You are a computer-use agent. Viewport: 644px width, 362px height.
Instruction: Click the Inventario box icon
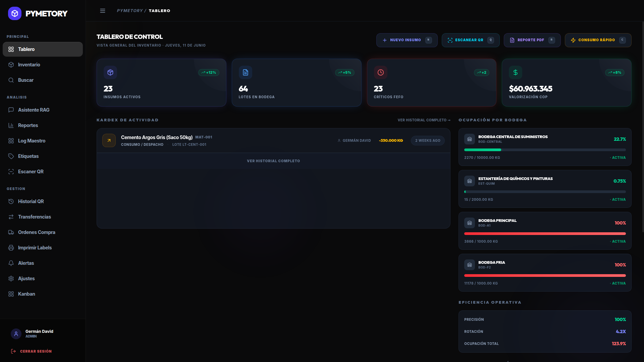[11, 65]
